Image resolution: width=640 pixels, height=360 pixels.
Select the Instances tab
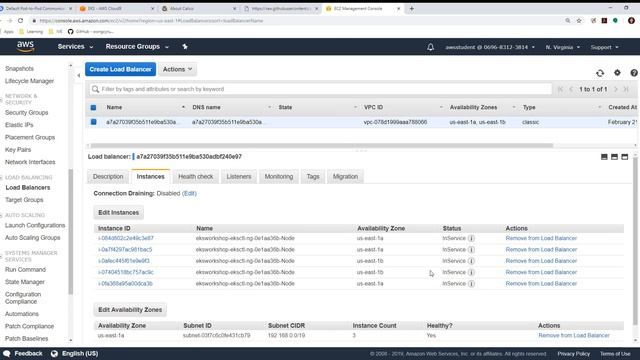point(151,177)
